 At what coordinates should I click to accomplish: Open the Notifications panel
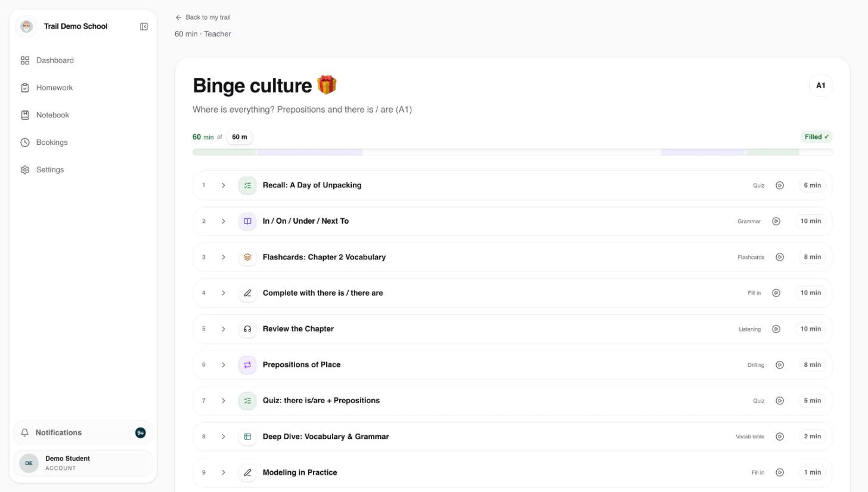tap(83, 433)
